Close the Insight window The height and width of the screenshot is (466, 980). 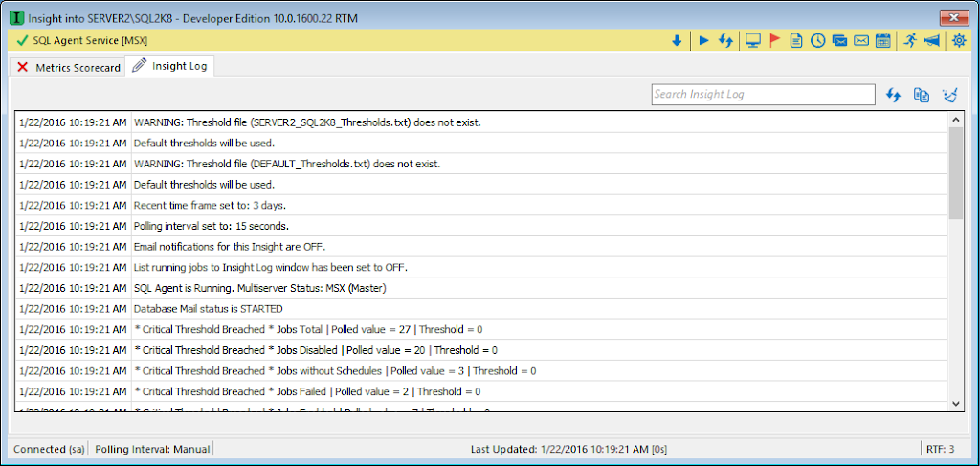(x=954, y=17)
